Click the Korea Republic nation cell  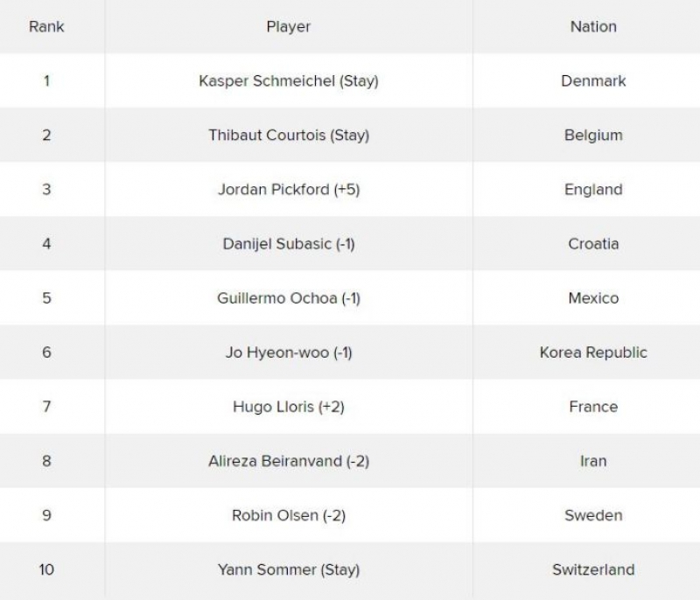click(593, 352)
